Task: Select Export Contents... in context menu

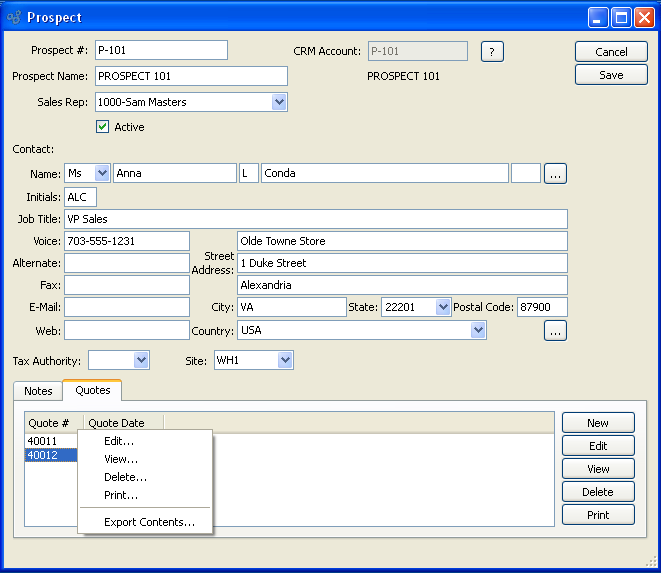Action: coord(149,522)
